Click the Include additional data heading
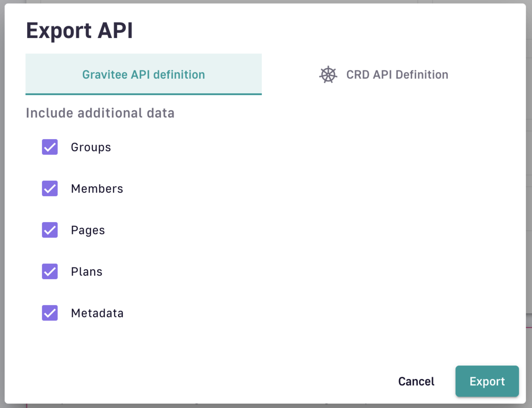Viewport: 532px width, 408px height. tap(100, 113)
